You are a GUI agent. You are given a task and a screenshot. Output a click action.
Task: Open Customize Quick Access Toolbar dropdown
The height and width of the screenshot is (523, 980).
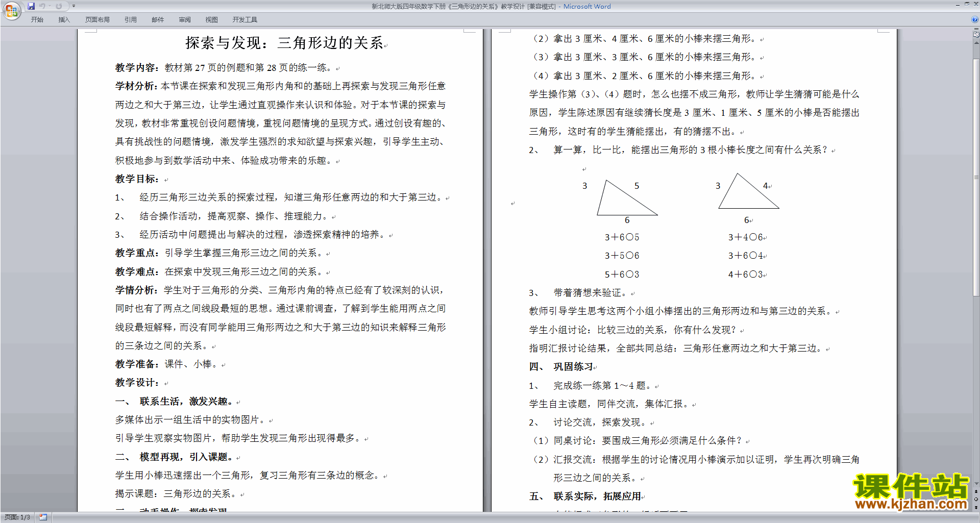[x=73, y=6]
